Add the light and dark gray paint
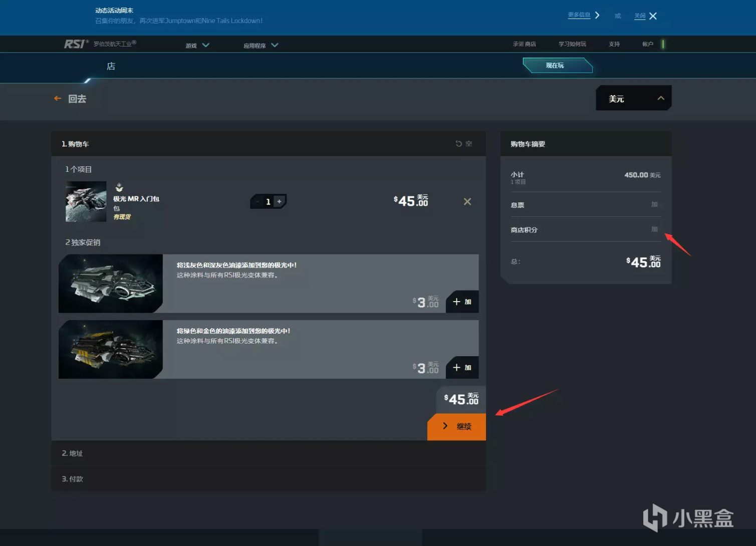The width and height of the screenshot is (756, 546). tap(462, 302)
